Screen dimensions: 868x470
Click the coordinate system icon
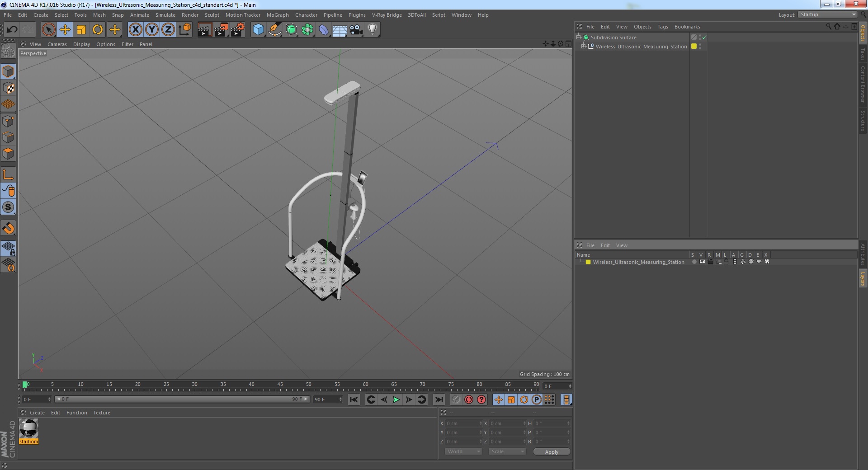[184, 30]
